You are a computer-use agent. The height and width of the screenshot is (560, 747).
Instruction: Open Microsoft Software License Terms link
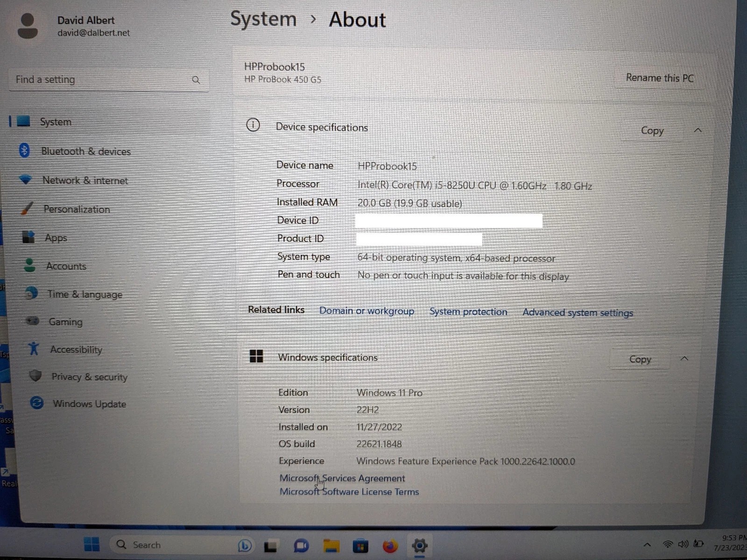coord(349,491)
